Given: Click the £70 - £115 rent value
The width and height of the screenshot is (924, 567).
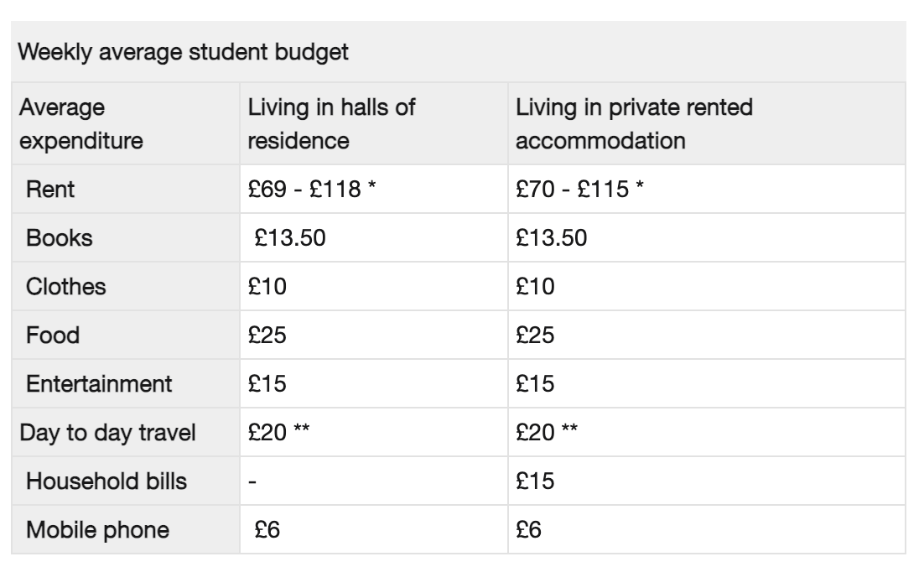Looking at the screenshot, I should [580, 190].
